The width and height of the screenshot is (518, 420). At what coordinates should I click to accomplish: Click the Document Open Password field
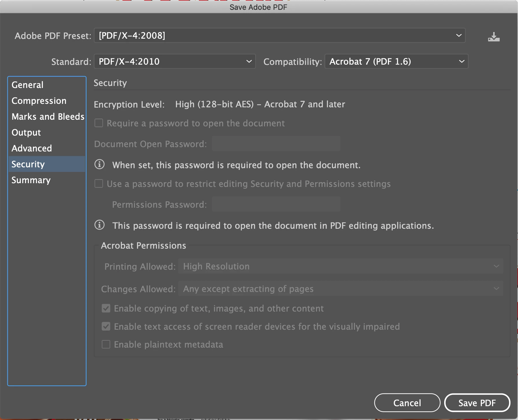tap(276, 144)
